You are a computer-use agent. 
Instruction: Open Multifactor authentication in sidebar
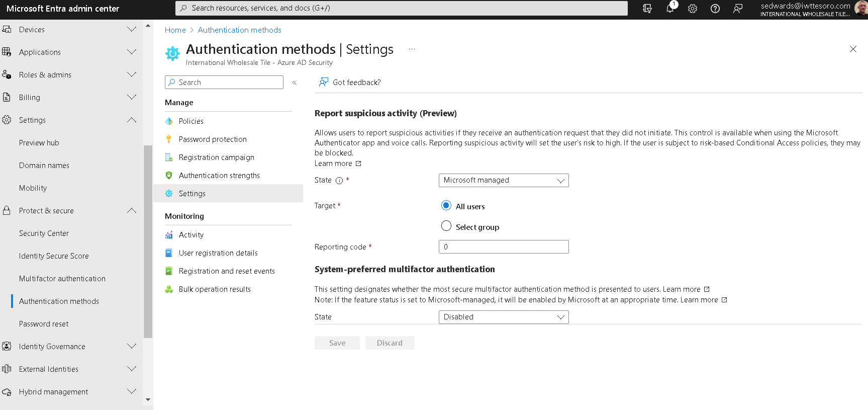pyautogui.click(x=62, y=279)
